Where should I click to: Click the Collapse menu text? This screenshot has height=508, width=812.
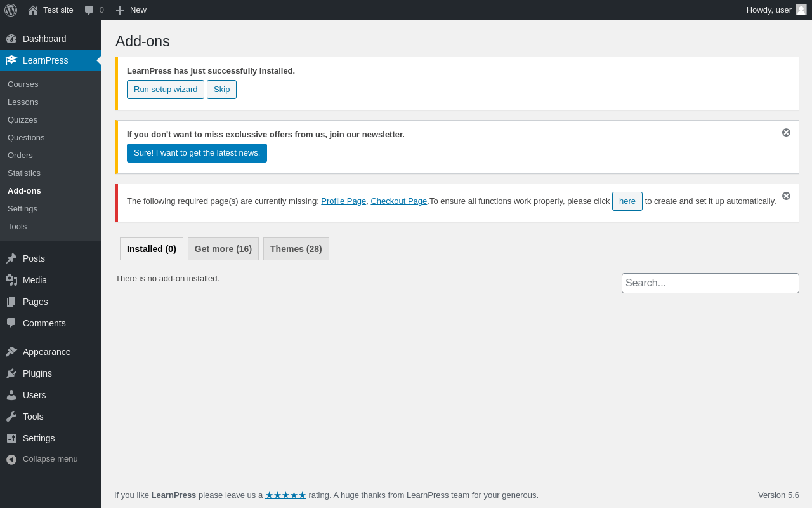(x=50, y=459)
